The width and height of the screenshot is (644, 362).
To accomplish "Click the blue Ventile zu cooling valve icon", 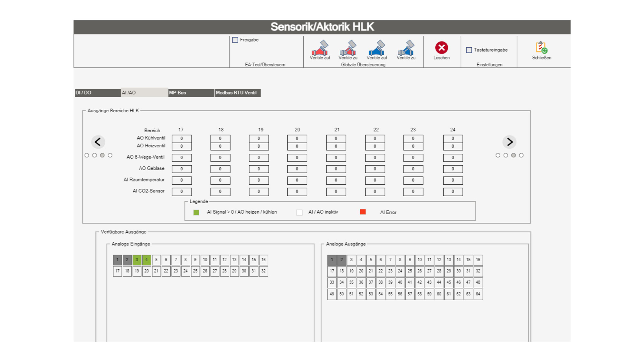I will 406,48.
